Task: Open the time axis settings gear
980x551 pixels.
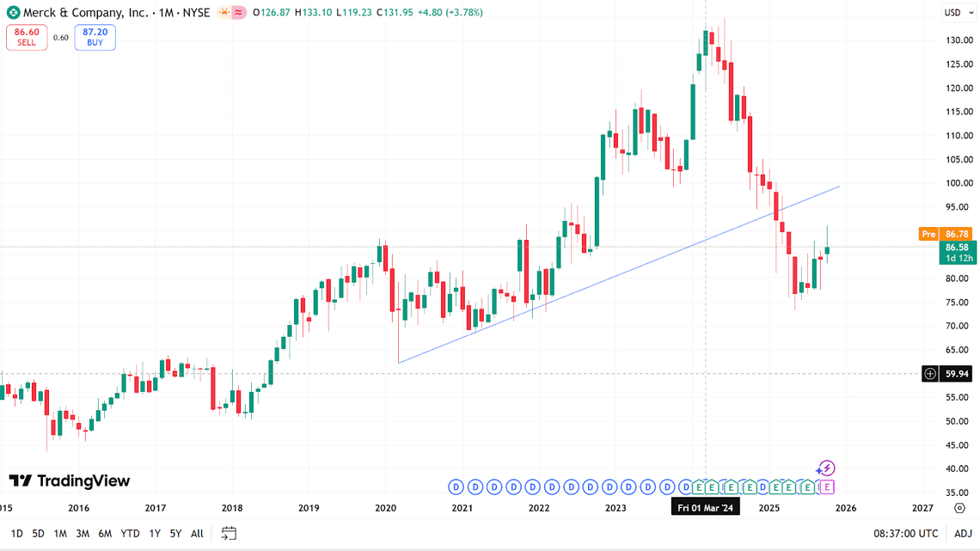Action: (x=959, y=508)
